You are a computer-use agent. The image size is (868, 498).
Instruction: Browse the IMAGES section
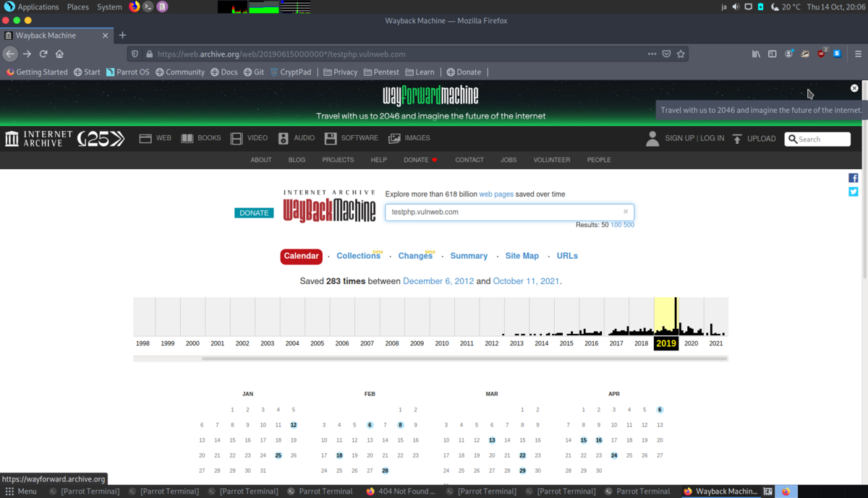(x=409, y=138)
